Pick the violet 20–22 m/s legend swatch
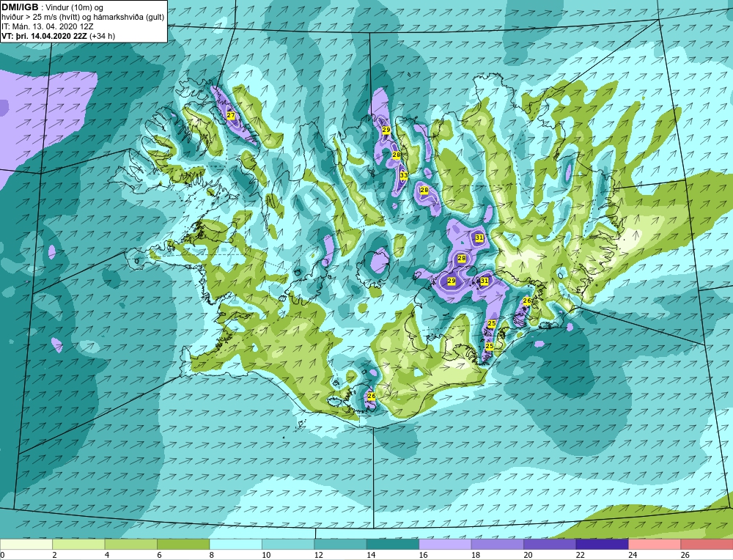 [550, 544]
